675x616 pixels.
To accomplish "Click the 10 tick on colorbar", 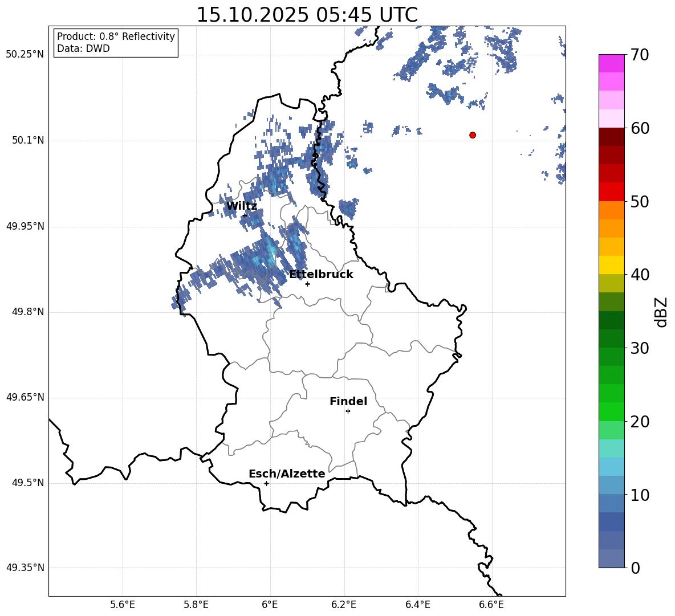I will click(640, 495).
